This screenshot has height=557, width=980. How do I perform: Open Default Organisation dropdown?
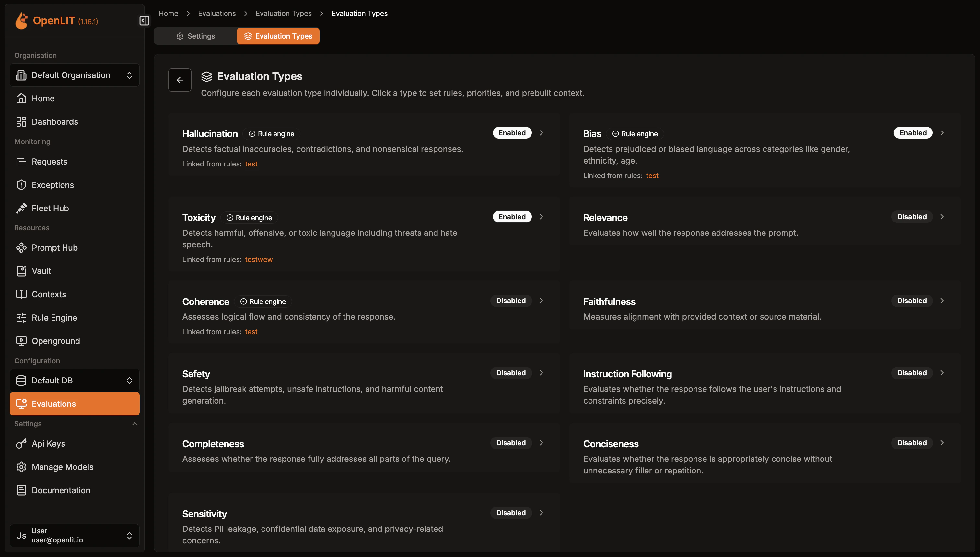(x=75, y=75)
